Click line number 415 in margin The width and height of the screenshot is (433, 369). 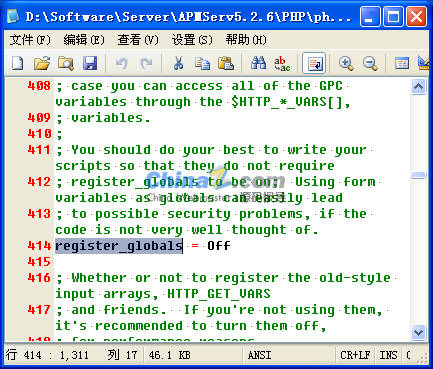pyautogui.click(x=39, y=262)
